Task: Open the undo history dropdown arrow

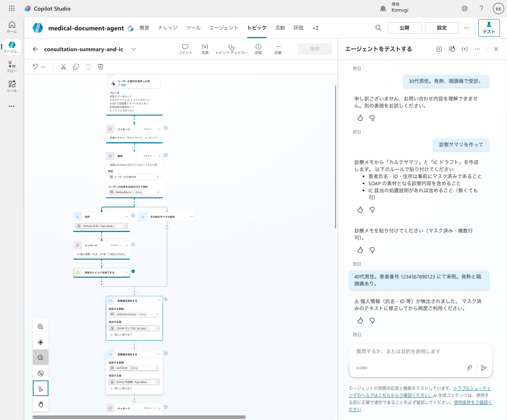Action: 43,67
